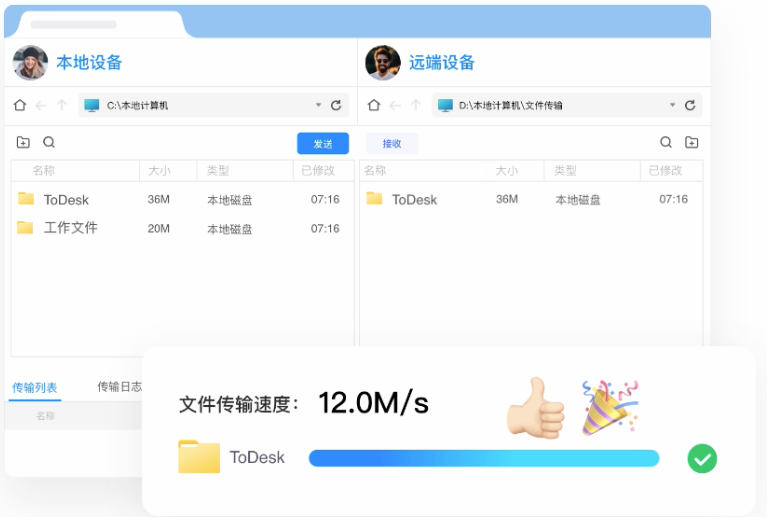The height and width of the screenshot is (518, 776).
Task: Select ToDesk name in remote file list
Action: click(x=415, y=200)
